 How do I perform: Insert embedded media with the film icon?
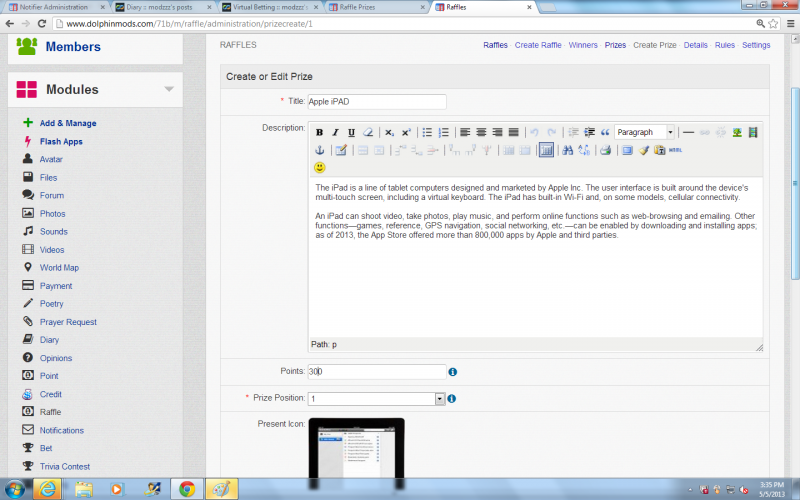[x=753, y=132]
